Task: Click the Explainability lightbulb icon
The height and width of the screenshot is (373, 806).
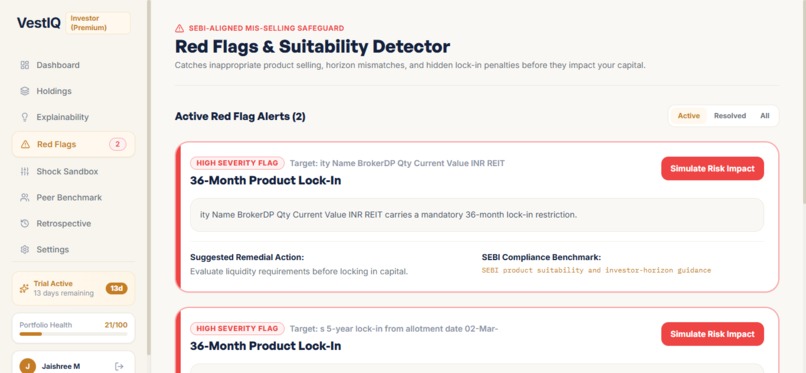Action: point(25,117)
